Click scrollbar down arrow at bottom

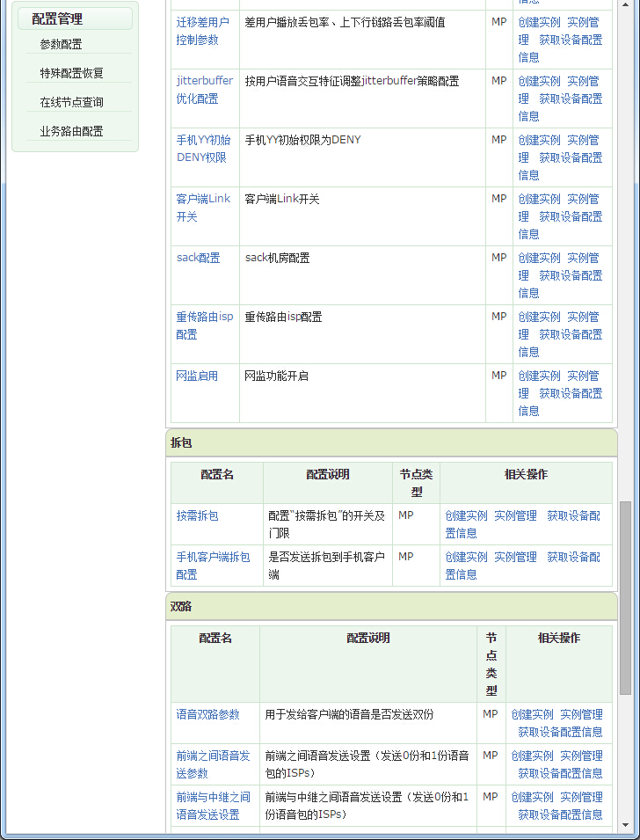coord(625,826)
